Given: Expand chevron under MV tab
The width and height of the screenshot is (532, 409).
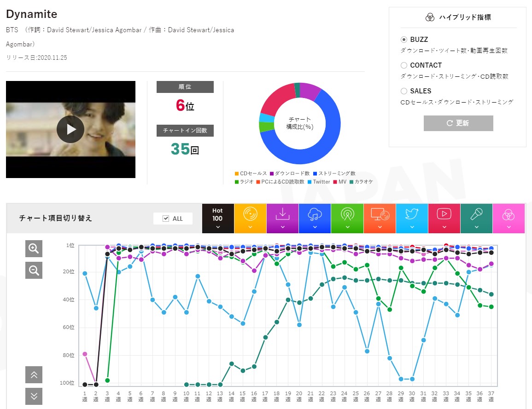Looking at the screenshot, I should pos(444,227).
